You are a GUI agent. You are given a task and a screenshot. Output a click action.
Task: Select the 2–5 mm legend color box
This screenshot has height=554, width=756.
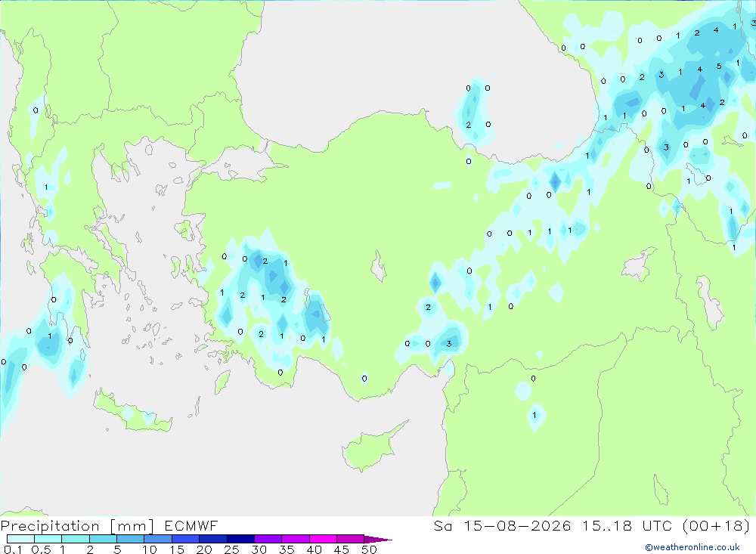103,539
